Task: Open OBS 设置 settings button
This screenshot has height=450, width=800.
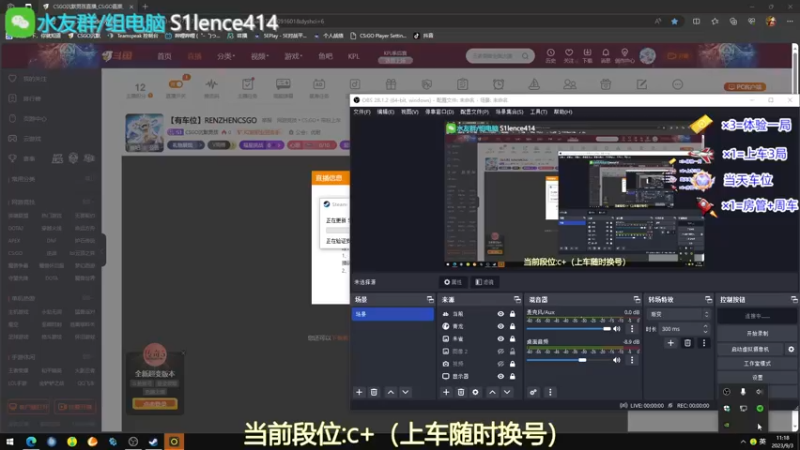Action: point(757,378)
